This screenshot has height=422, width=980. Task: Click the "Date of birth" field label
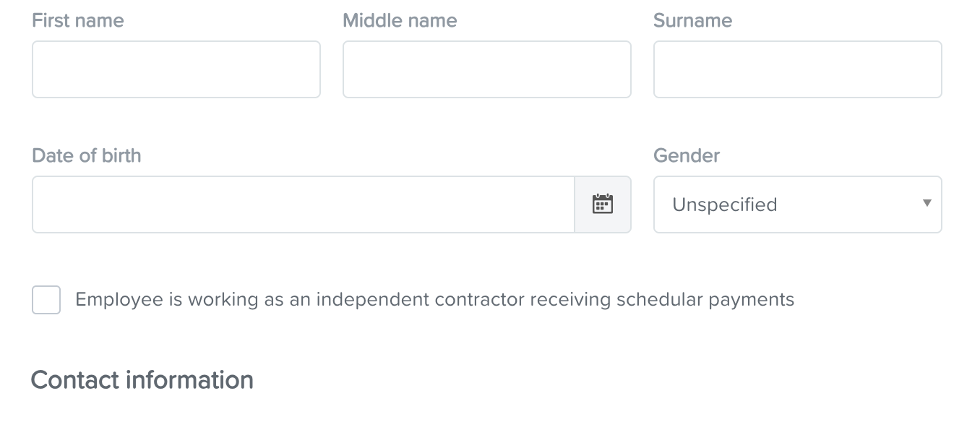pos(87,155)
